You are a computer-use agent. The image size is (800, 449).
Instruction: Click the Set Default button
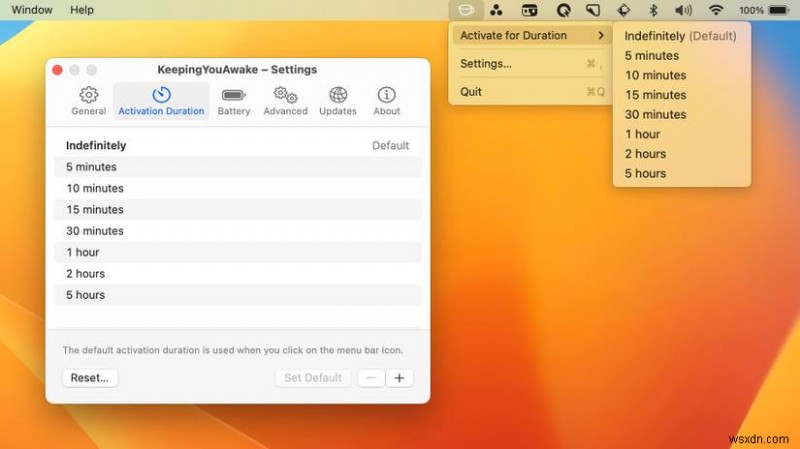[313, 378]
